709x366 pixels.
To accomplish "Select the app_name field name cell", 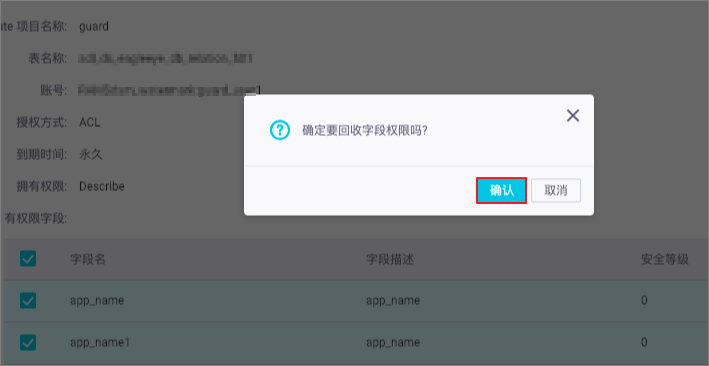I will (97, 300).
